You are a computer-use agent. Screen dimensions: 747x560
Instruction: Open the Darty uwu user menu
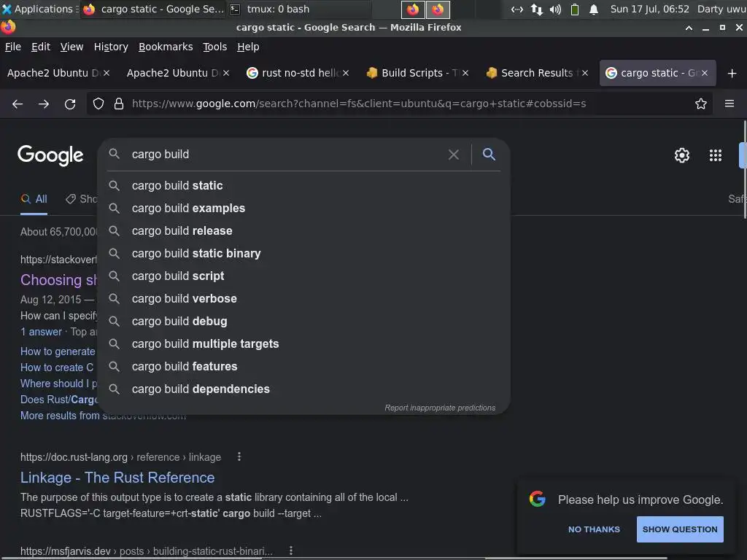(x=721, y=9)
